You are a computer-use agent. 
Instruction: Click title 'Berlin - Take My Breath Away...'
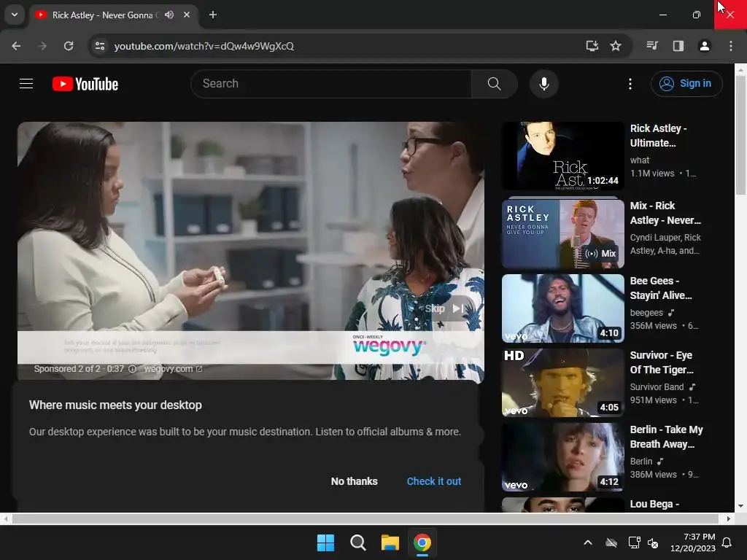tap(666, 437)
